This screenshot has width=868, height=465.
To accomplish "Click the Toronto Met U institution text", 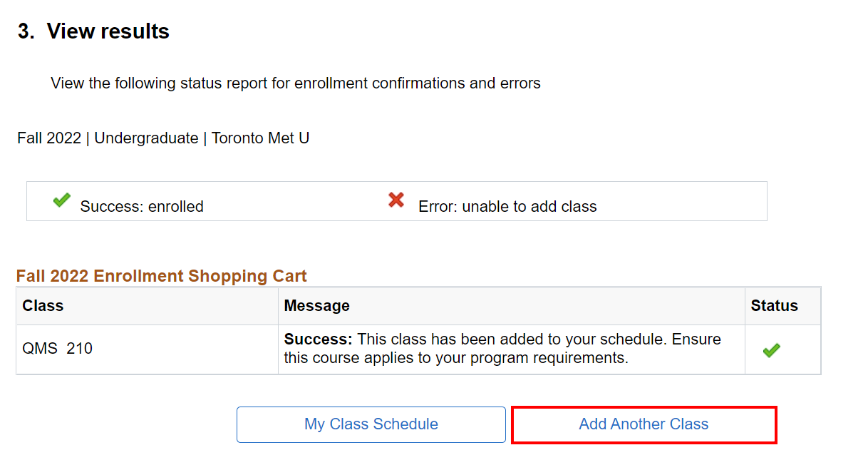I will click(260, 138).
